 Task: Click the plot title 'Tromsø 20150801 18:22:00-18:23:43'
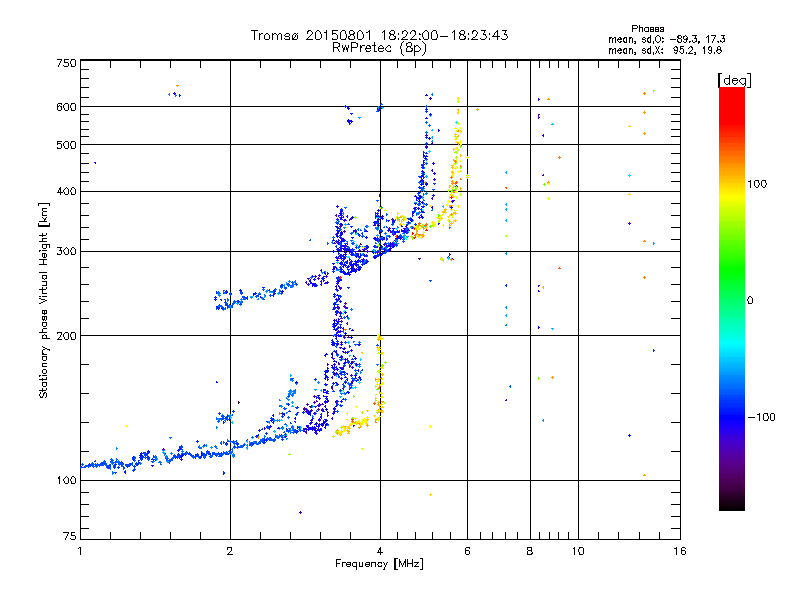tap(379, 35)
